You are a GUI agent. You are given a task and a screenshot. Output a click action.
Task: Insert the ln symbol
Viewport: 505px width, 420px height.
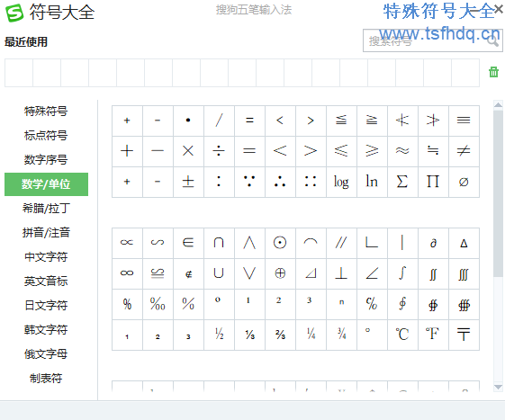[372, 182]
